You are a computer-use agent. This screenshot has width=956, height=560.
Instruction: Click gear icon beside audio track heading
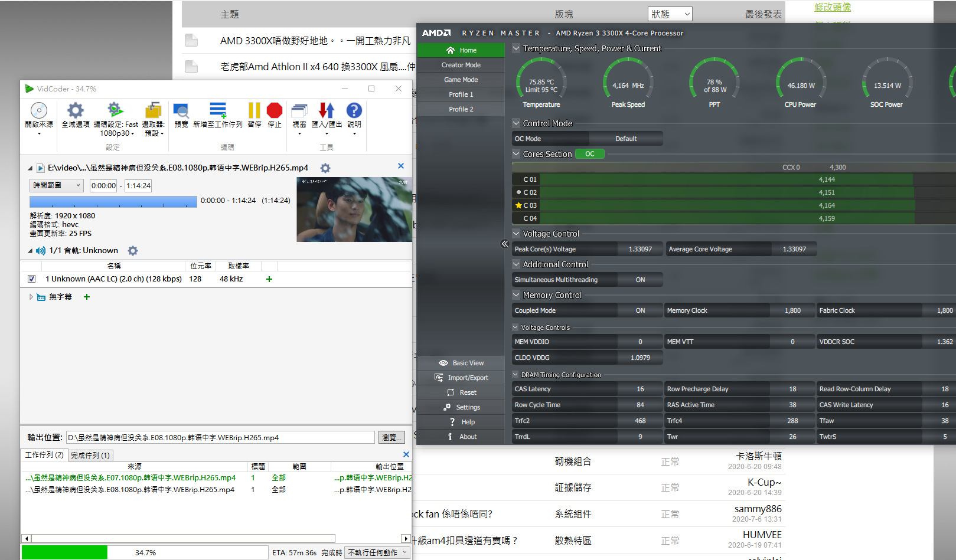coord(133,251)
